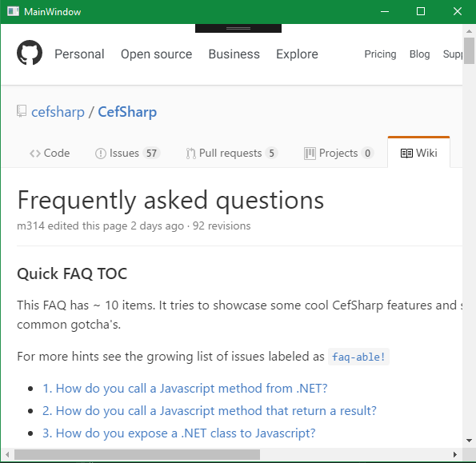Open the cefsharp owner link
Screen dimensions: 476x463
pos(58,112)
